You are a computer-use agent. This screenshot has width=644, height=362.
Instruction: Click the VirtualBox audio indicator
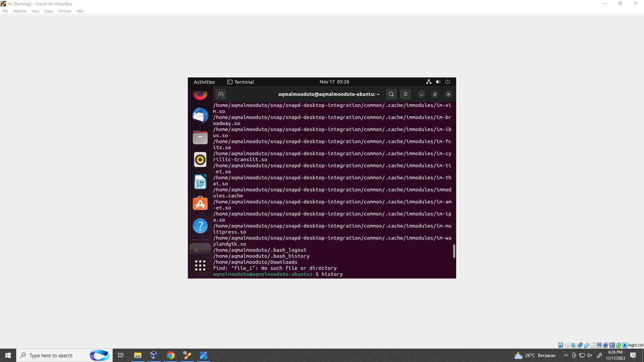pyautogui.click(x=574, y=345)
